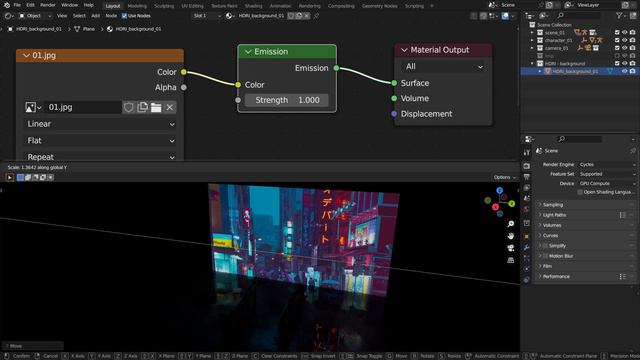Open the Object properties tab icon
The image size is (640, 360).
coord(527,236)
